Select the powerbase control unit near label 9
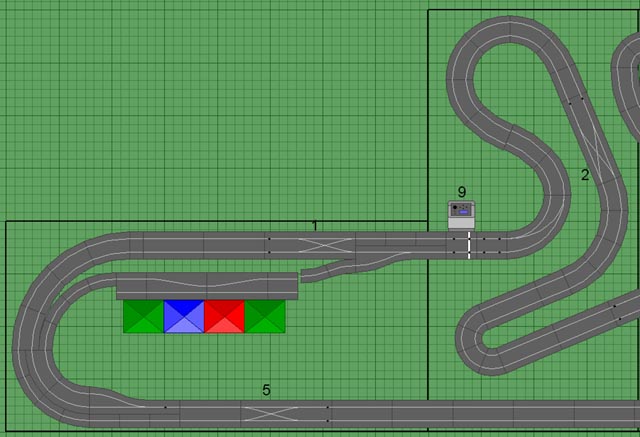640x437 pixels. coord(461,215)
